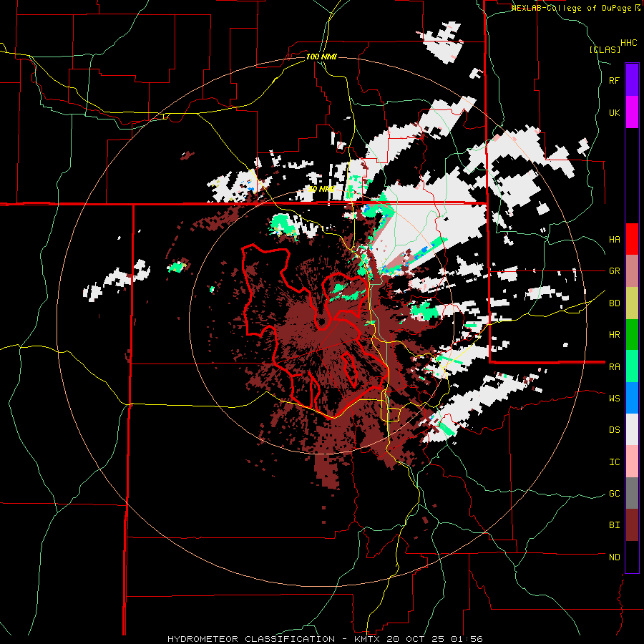Select the WS legend label
Screen dimensions: 644x644
pyautogui.click(x=614, y=399)
